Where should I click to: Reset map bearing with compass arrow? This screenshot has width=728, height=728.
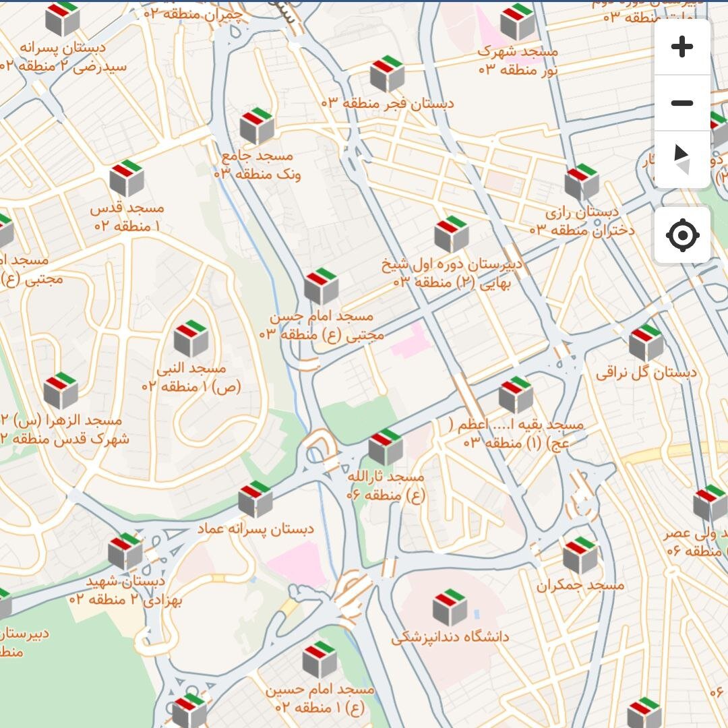click(x=682, y=160)
